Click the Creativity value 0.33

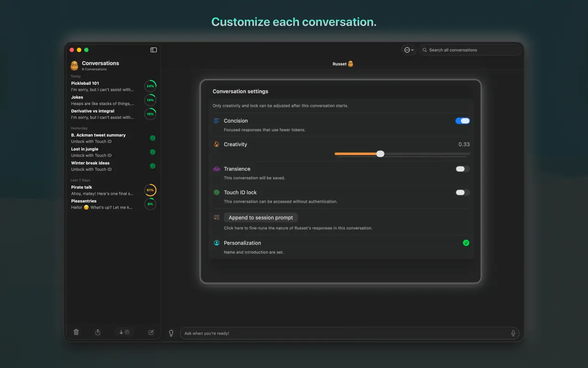coord(464,144)
